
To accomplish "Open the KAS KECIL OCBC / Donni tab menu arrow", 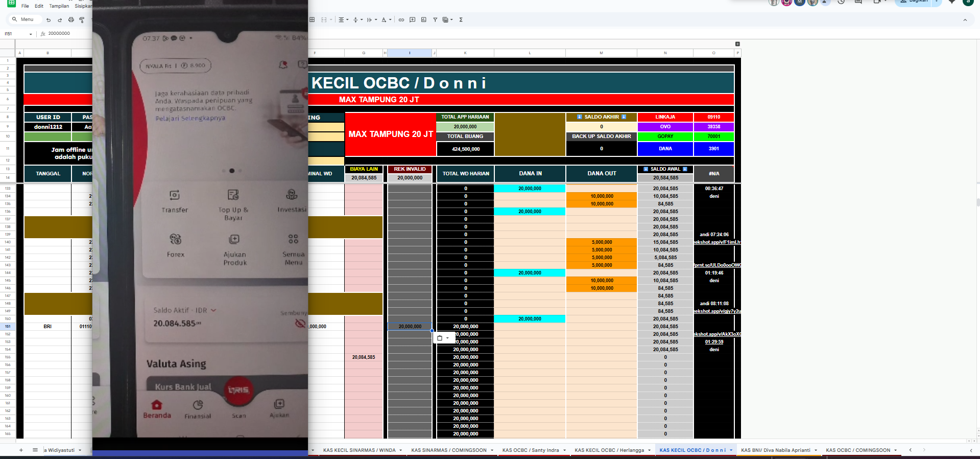I will point(731,450).
